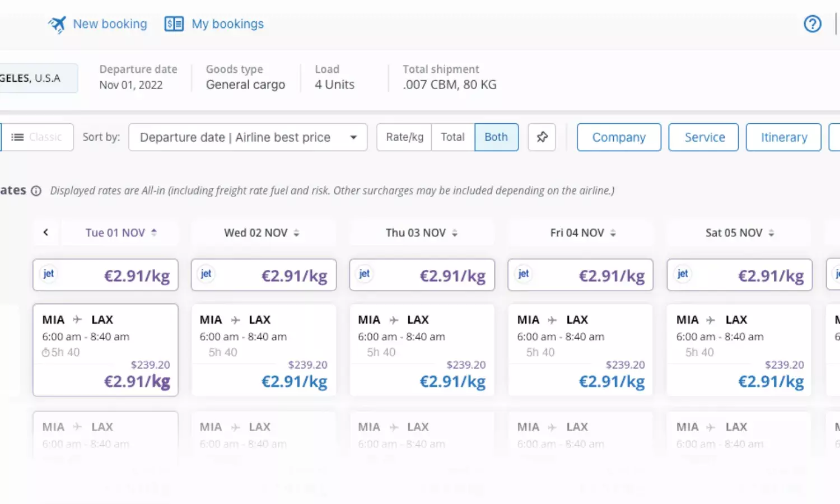Image resolution: width=840 pixels, height=504 pixels.
Task: Select the Rate/kg display option
Action: pos(404,137)
